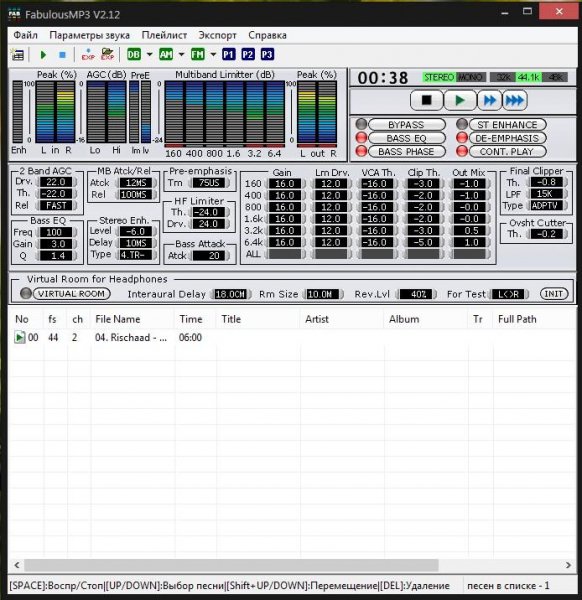Change the For Test L<>R value

pyautogui.click(x=509, y=294)
